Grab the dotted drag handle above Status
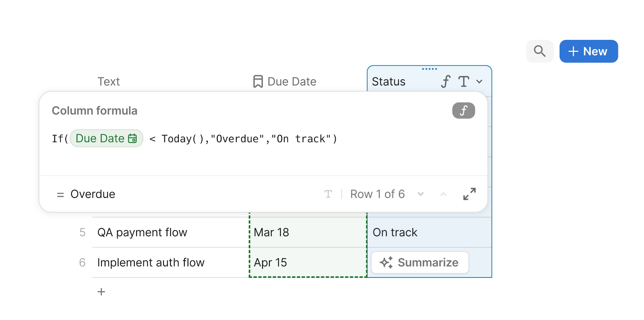This screenshot has width=644, height=320. tap(429, 69)
